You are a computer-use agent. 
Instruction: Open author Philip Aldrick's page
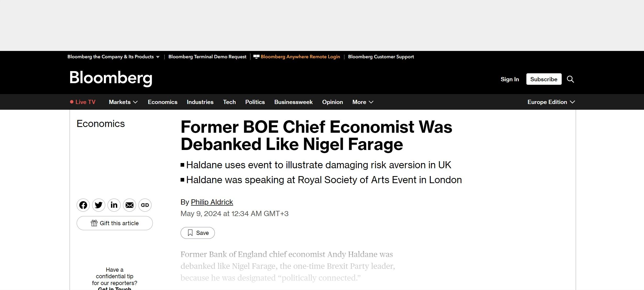212,202
